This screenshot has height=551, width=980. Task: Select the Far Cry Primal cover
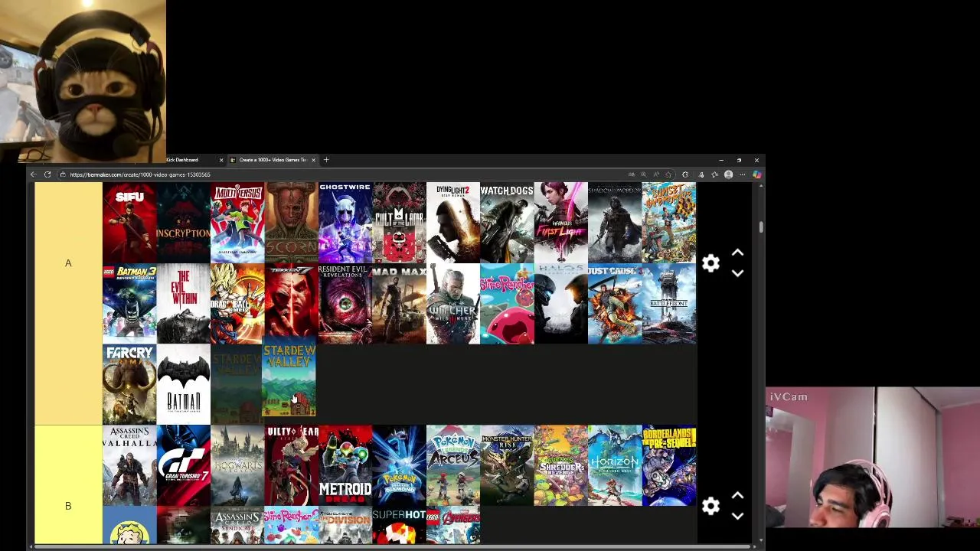click(x=129, y=385)
